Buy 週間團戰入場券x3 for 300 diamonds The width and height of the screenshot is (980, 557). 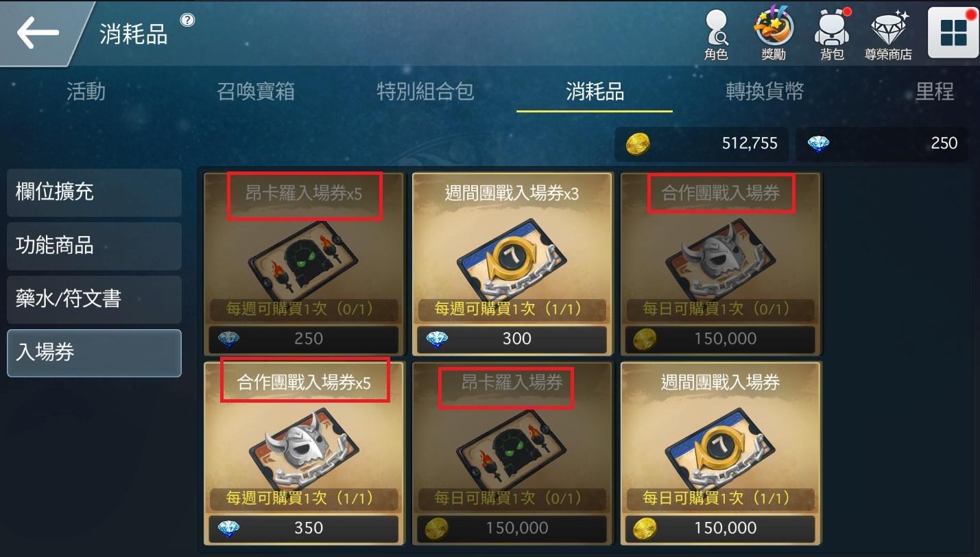click(512, 339)
